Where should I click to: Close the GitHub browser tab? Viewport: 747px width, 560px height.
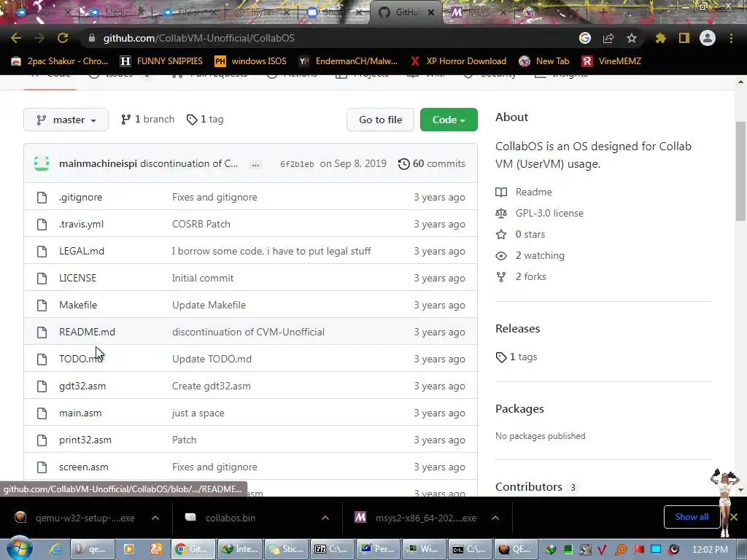431,12
